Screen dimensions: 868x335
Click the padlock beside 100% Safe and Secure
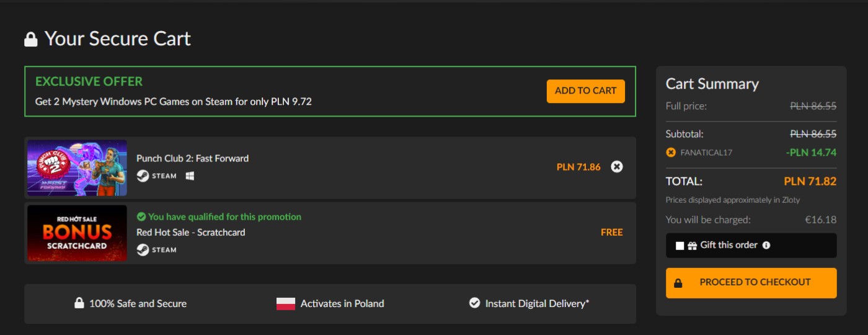pyautogui.click(x=79, y=303)
